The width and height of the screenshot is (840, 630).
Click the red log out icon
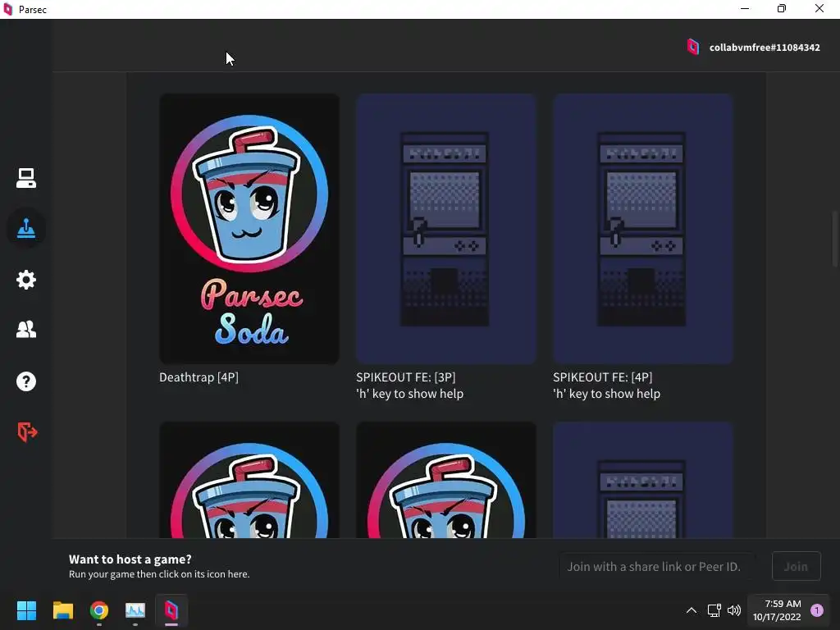(x=27, y=431)
